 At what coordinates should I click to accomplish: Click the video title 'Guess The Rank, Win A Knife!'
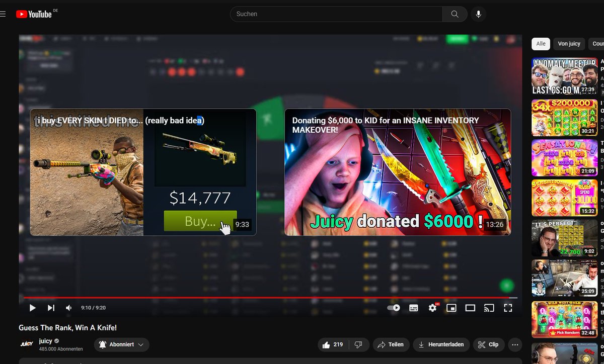pyautogui.click(x=68, y=328)
